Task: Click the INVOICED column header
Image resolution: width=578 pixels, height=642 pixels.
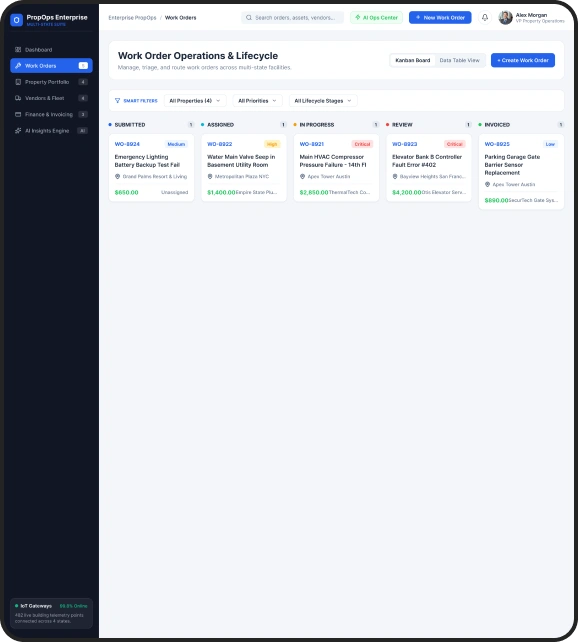Action: (497, 125)
